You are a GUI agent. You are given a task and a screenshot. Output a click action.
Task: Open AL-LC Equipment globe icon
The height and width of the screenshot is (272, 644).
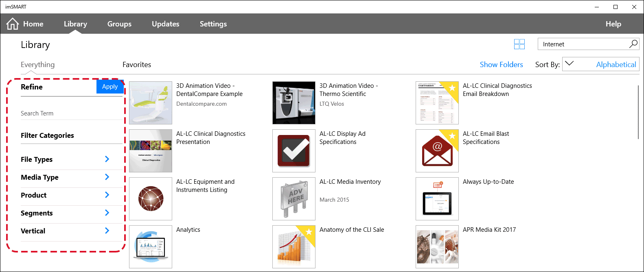(x=151, y=199)
